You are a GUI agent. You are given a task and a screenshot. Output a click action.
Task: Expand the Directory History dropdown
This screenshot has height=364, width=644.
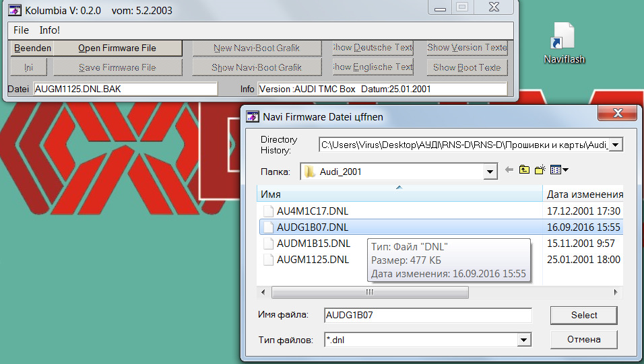point(615,145)
